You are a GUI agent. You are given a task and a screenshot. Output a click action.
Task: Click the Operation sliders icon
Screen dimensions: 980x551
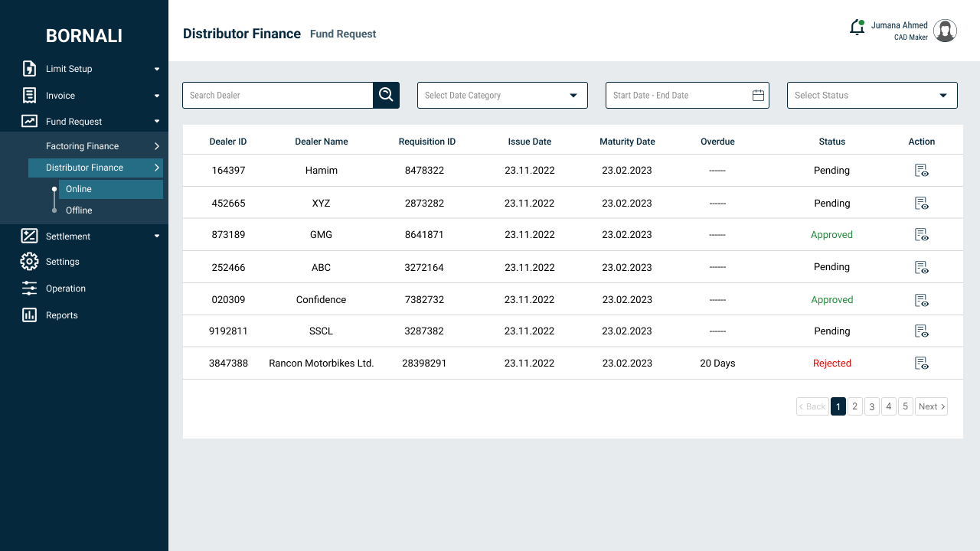click(29, 289)
